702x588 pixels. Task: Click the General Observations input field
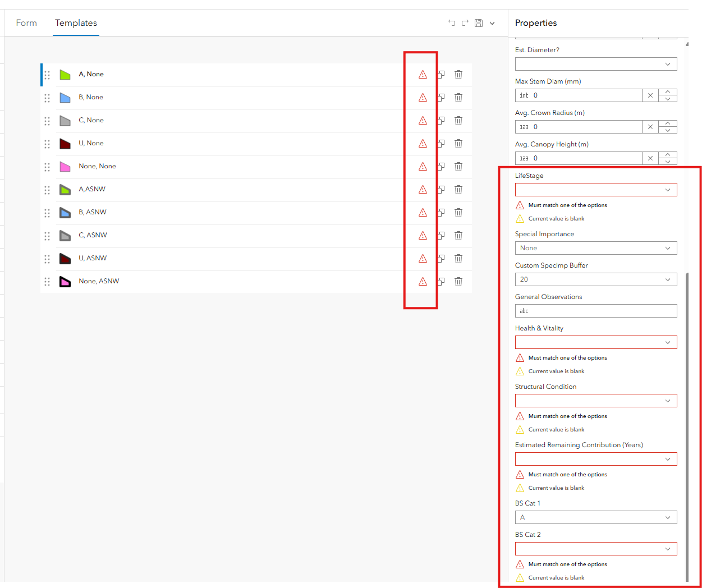click(595, 310)
